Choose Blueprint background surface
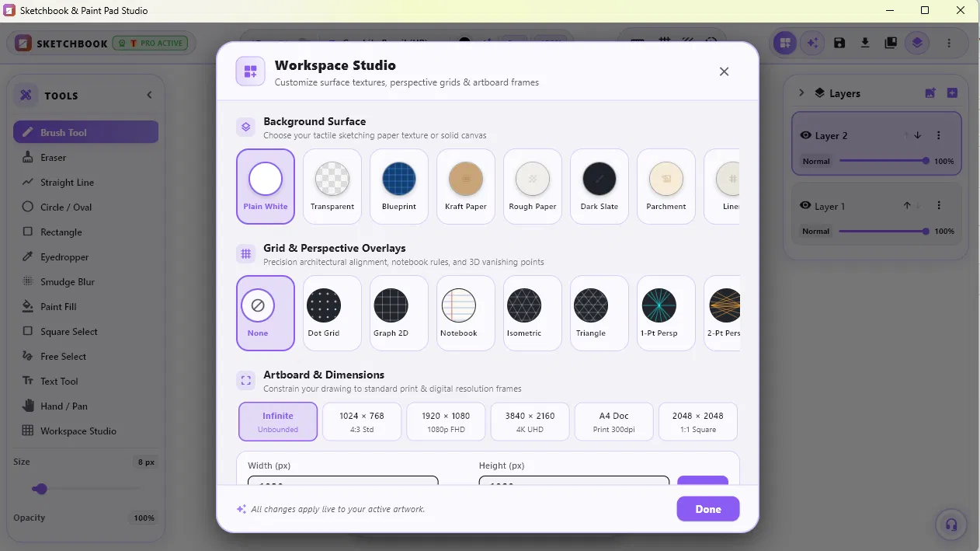Viewport: 980px width, 551px height. tap(399, 187)
